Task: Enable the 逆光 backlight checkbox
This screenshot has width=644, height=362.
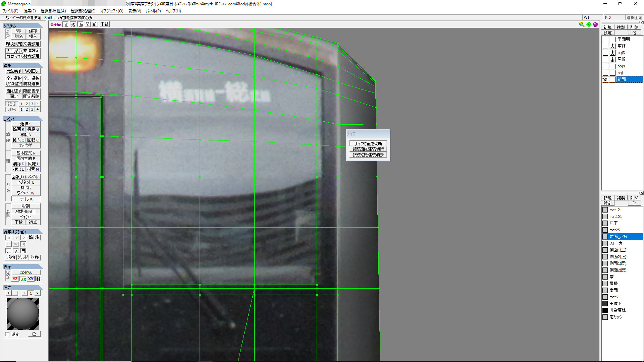Action: [x=8, y=334]
